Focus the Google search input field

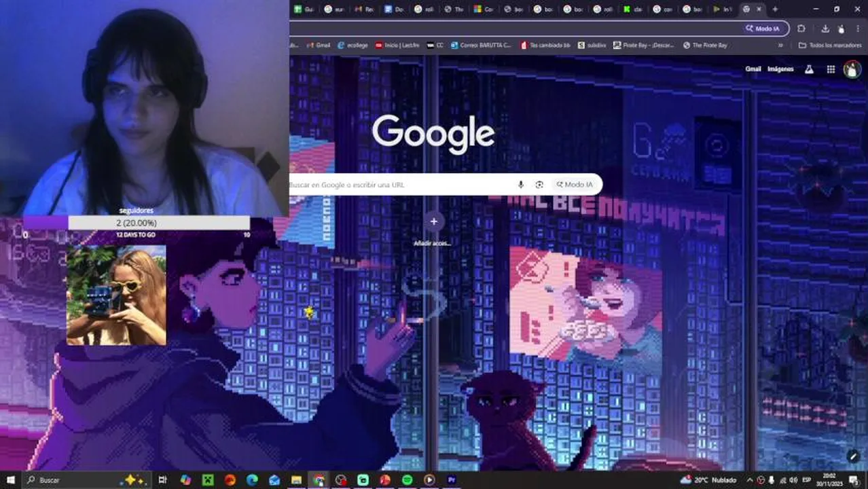[x=401, y=185]
